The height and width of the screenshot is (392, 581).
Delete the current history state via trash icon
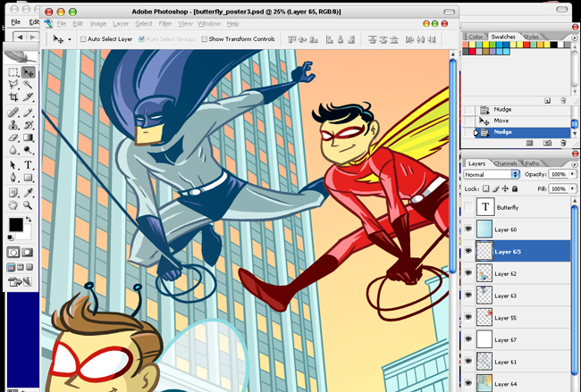click(x=563, y=143)
